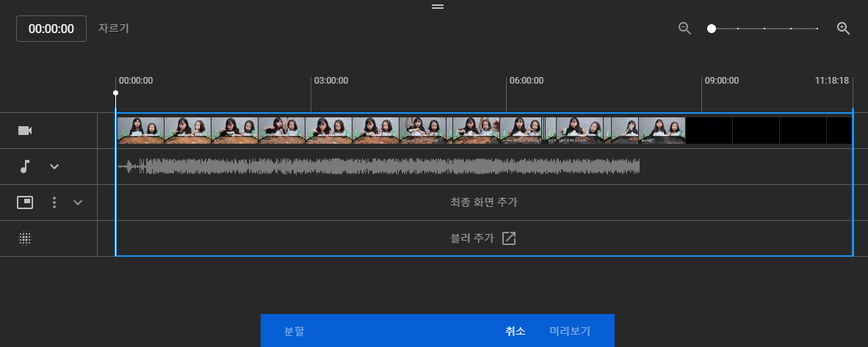Open external link icon beside 블러 추가

(x=509, y=238)
